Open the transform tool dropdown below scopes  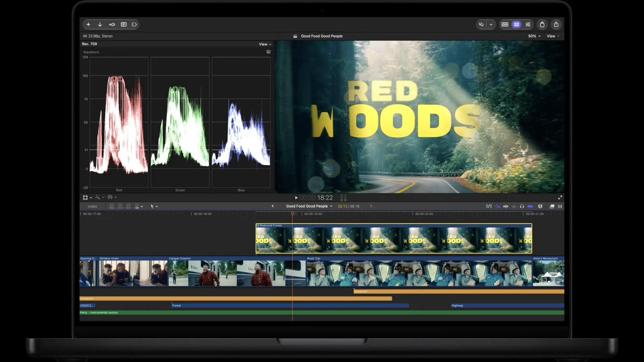pos(87,197)
